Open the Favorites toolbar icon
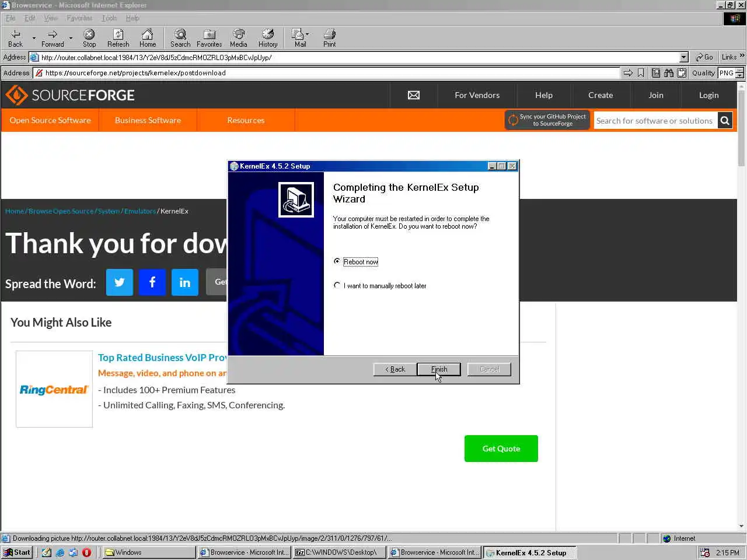 (209, 38)
